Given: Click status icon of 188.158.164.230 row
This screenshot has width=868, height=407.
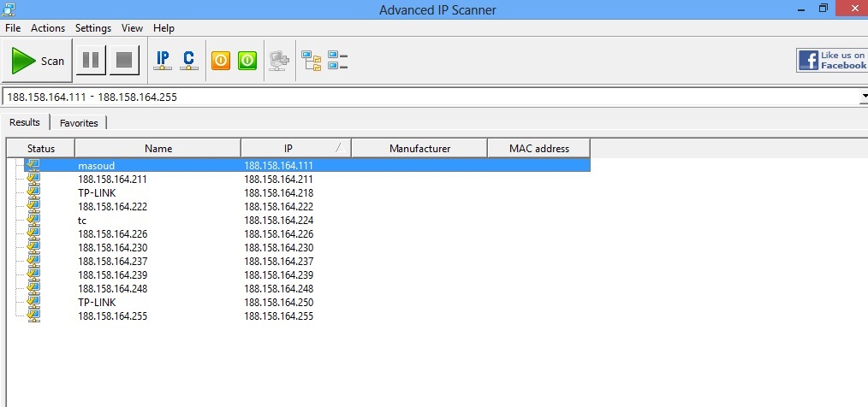Looking at the screenshot, I should coord(33,248).
